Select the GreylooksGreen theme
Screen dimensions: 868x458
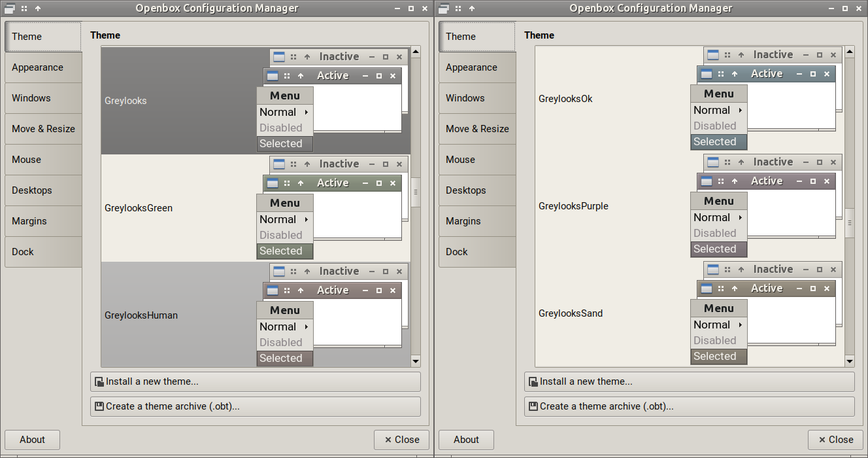coord(256,208)
